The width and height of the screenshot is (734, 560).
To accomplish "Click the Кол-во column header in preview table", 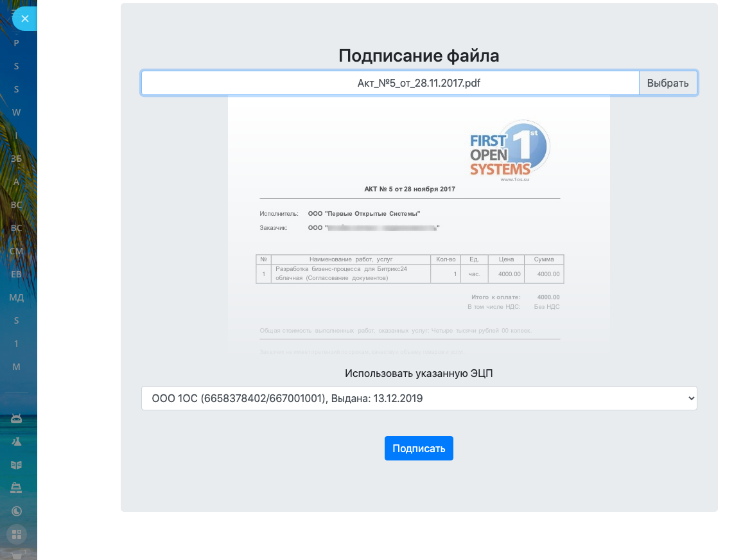I will tap(446, 259).
